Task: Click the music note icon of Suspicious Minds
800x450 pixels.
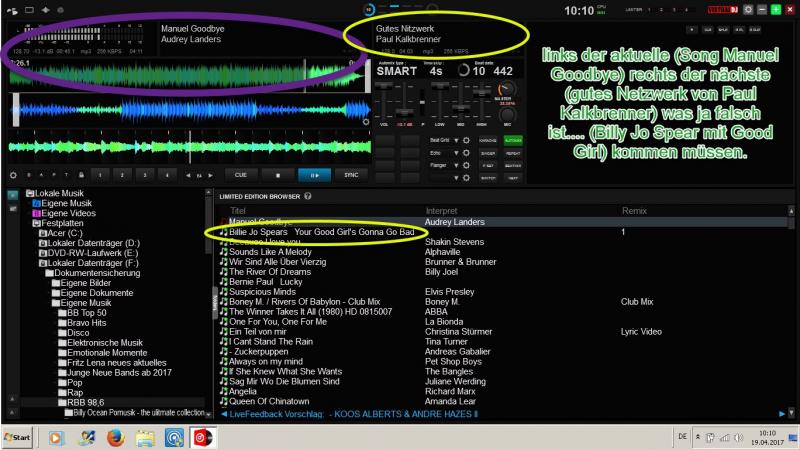Action: [223, 292]
